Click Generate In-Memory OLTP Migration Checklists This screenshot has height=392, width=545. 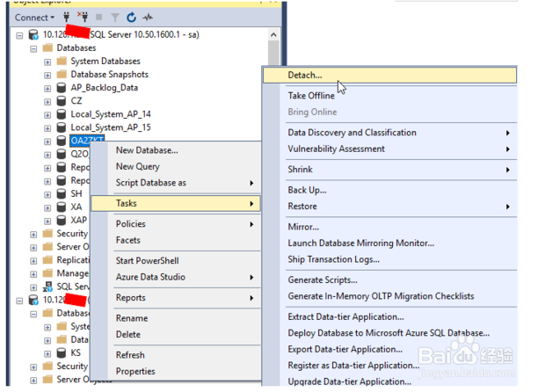click(389, 296)
